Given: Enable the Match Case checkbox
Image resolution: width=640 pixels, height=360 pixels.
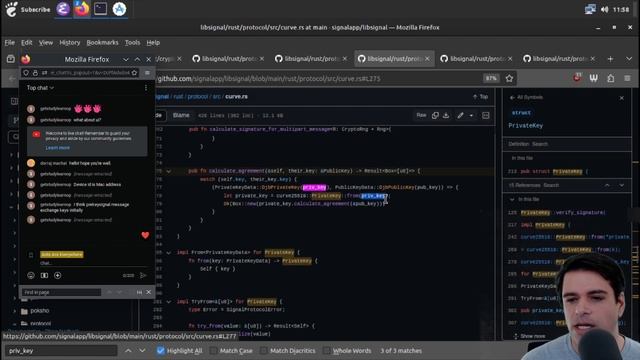Looking at the screenshot, I should pos(213,351).
